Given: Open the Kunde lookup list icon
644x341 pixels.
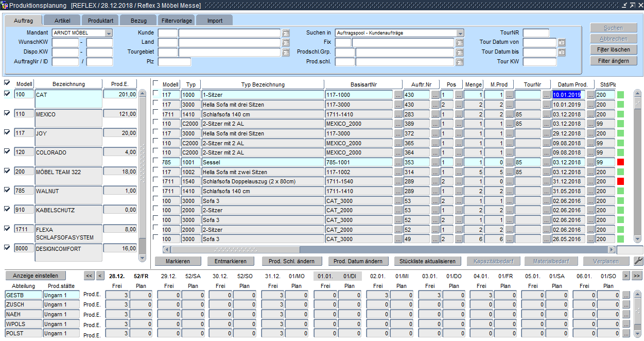Looking at the screenshot, I should tap(286, 33).
